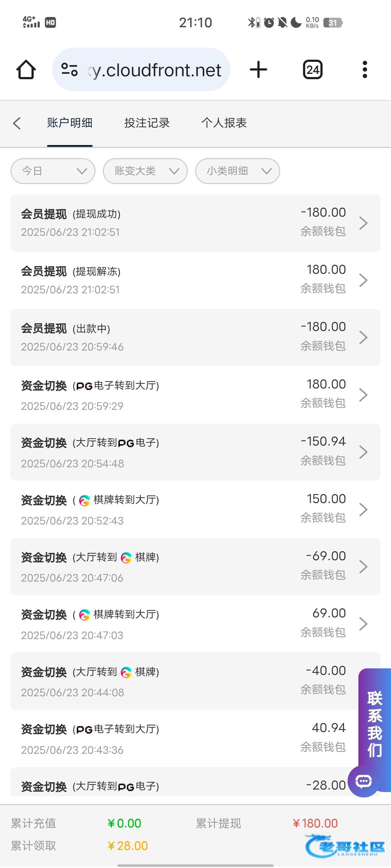Image resolution: width=391 pixels, height=868 pixels.
Task: Select the 账户明细 tab
Action: coord(70,123)
